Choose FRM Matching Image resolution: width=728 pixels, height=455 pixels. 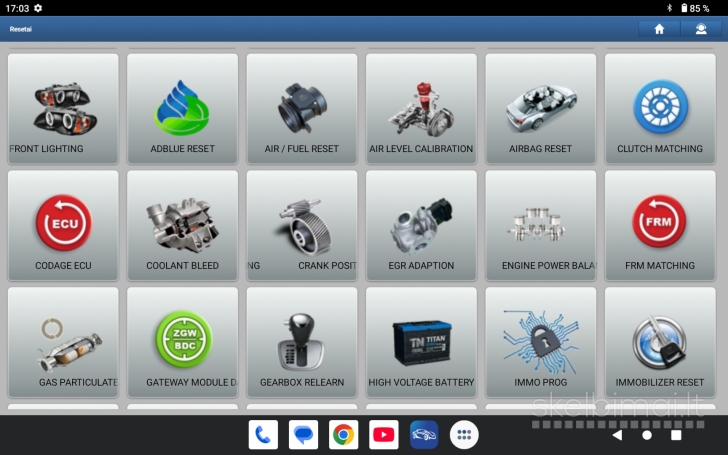click(660, 226)
